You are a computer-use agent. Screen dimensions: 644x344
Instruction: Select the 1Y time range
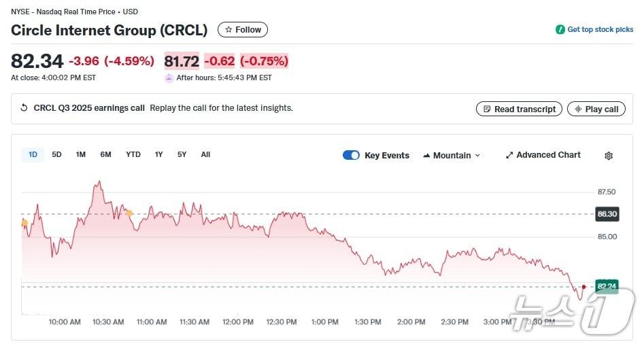click(158, 154)
